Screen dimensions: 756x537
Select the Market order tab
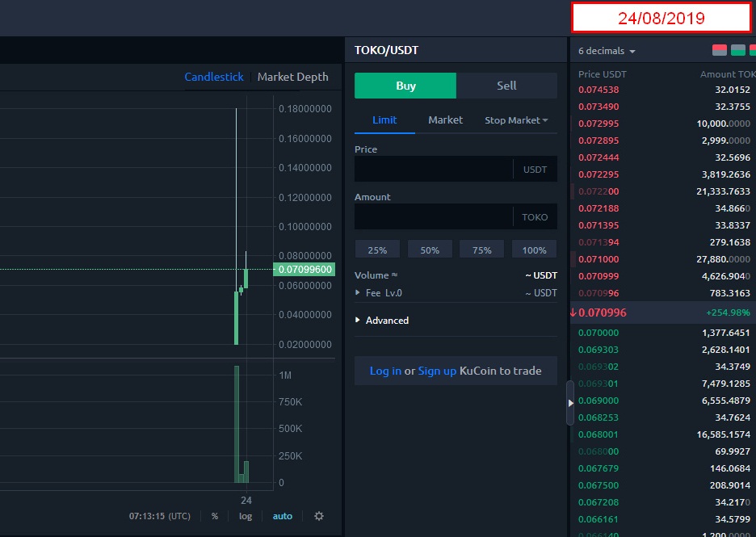coord(446,120)
